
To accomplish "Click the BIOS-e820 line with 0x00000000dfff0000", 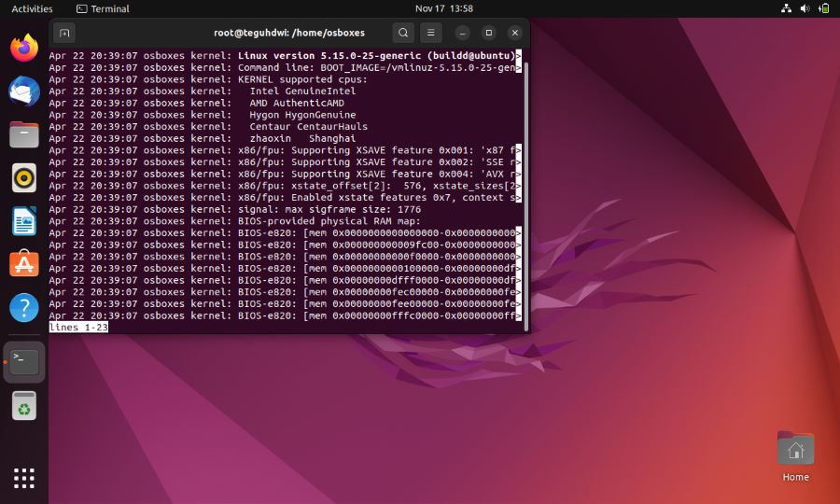I will coord(285,280).
